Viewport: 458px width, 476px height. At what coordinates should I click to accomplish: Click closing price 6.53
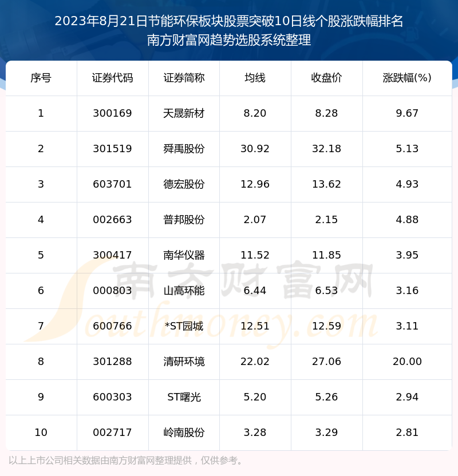(x=327, y=291)
